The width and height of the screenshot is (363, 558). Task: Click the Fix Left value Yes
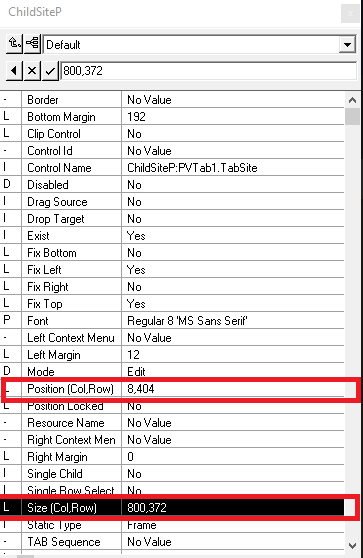[136, 270]
